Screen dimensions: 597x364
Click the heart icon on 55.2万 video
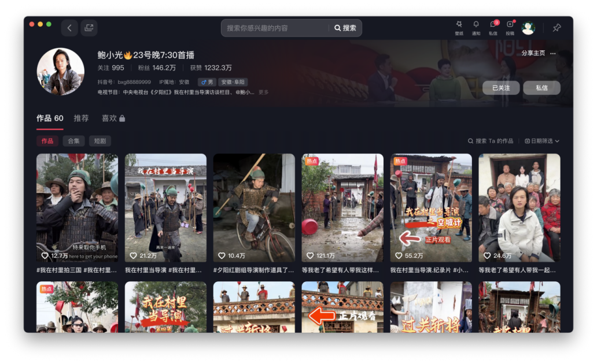[x=399, y=255]
